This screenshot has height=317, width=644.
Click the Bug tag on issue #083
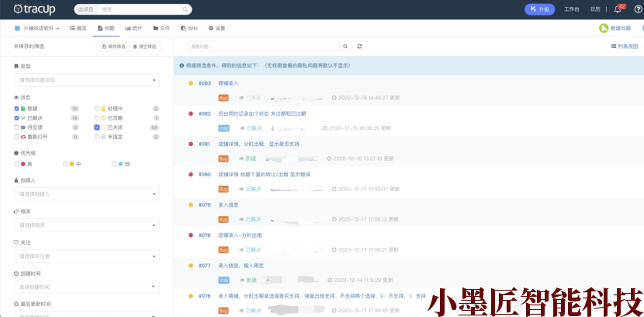223,99
